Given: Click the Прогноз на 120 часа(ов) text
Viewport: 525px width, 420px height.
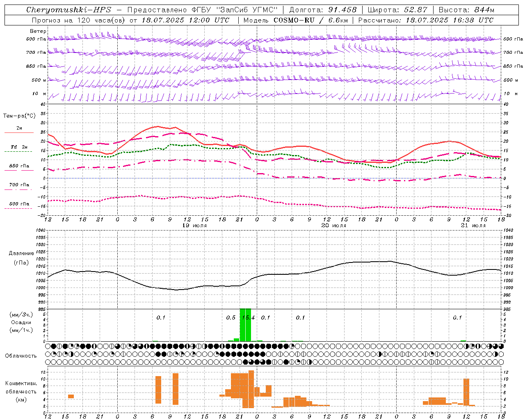Looking at the screenshot, I should [79, 20].
